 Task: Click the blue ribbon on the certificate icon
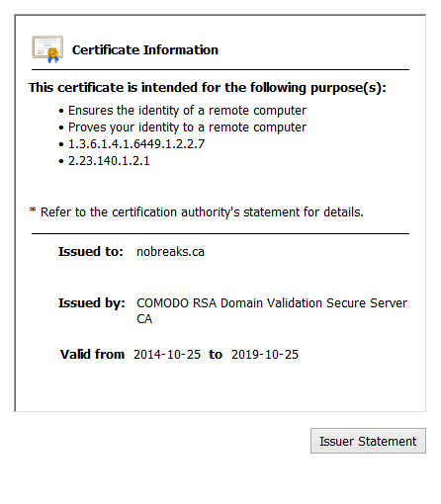pos(52,59)
